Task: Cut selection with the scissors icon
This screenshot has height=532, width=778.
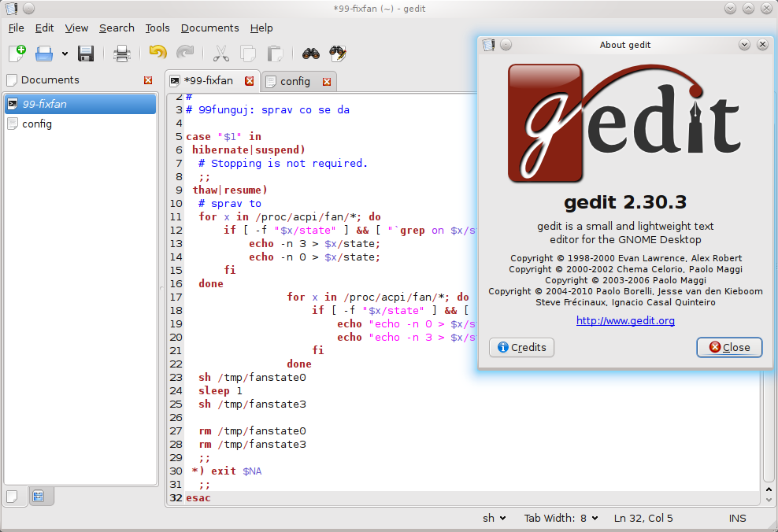Action: click(x=220, y=53)
